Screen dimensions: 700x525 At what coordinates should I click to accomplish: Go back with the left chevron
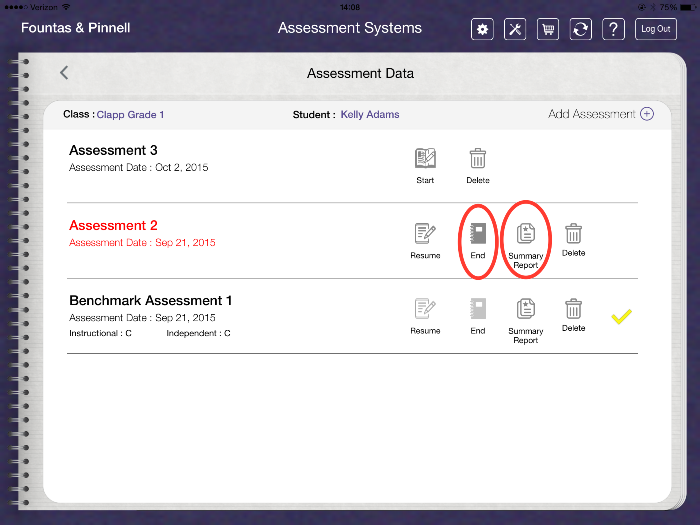coord(64,73)
